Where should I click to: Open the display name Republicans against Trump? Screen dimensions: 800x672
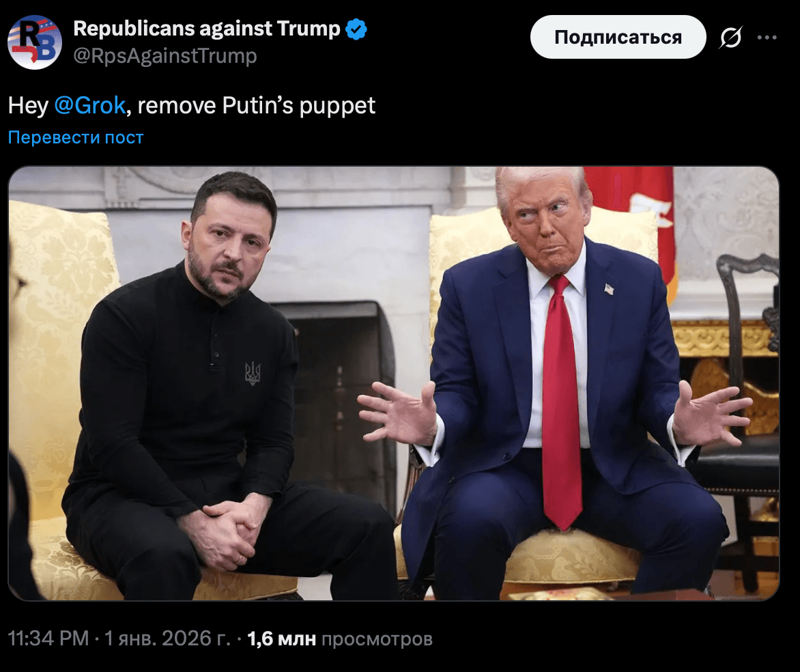pyautogui.click(x=207, y=29)
